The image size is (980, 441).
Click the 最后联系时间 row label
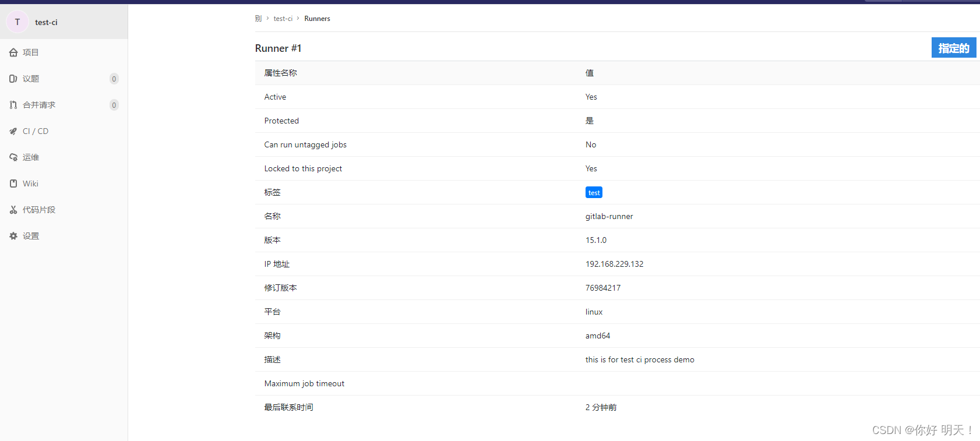point(288,407)
